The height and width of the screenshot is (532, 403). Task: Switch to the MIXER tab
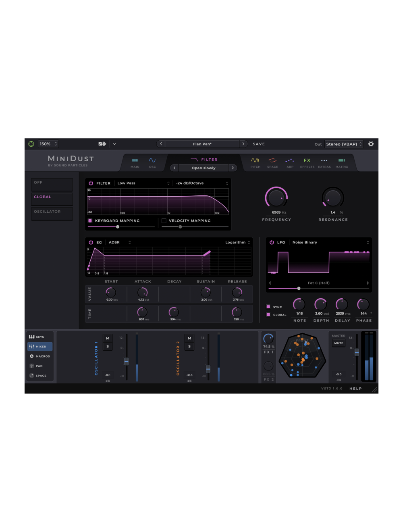point(39,346)
